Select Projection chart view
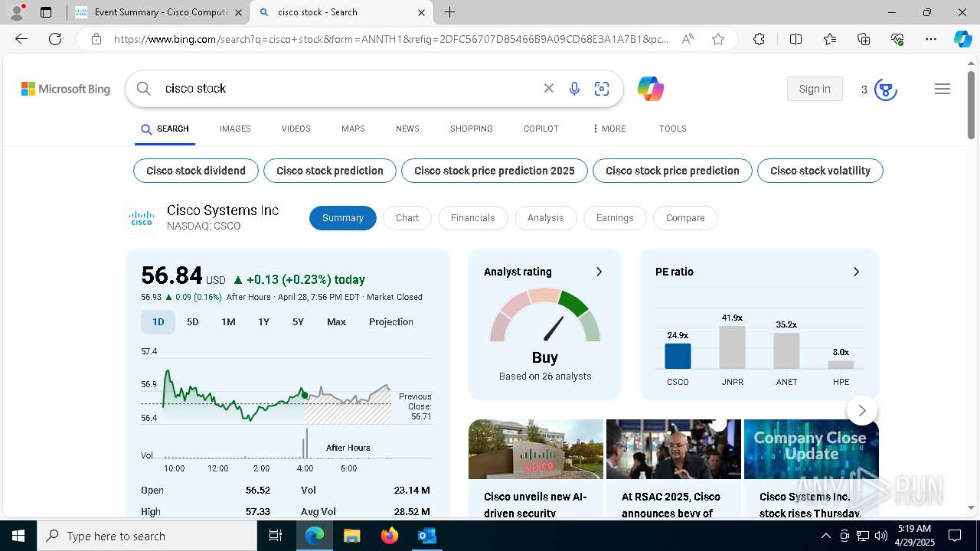 pyautogui.click(x=391, y=322)
